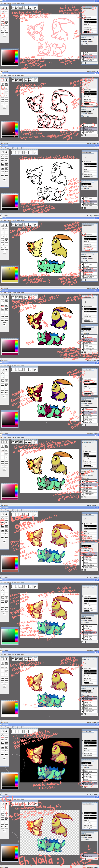Click Scattering slider in topmost pink-sketch screenshot
This screenshot has width=99, height=868.
90,30
